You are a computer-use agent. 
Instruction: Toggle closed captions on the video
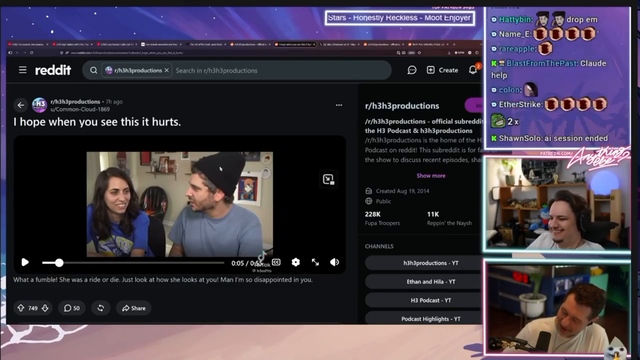coord(276,262)
